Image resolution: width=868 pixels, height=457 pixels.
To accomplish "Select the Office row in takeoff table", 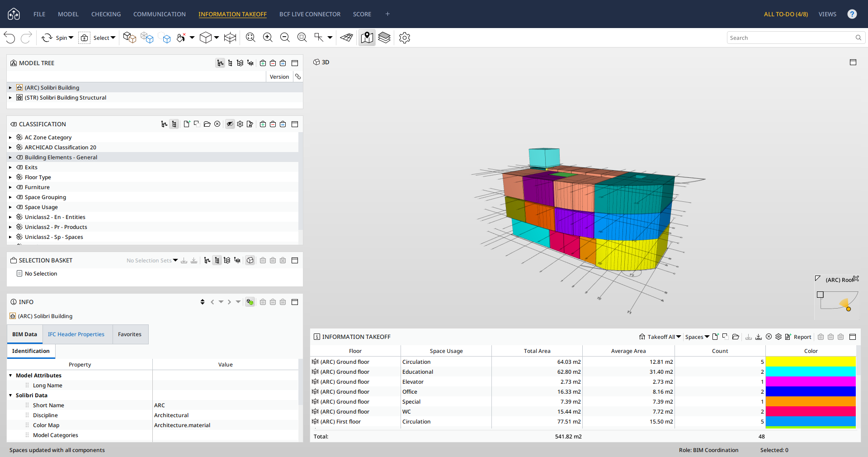I will point(583,391).
